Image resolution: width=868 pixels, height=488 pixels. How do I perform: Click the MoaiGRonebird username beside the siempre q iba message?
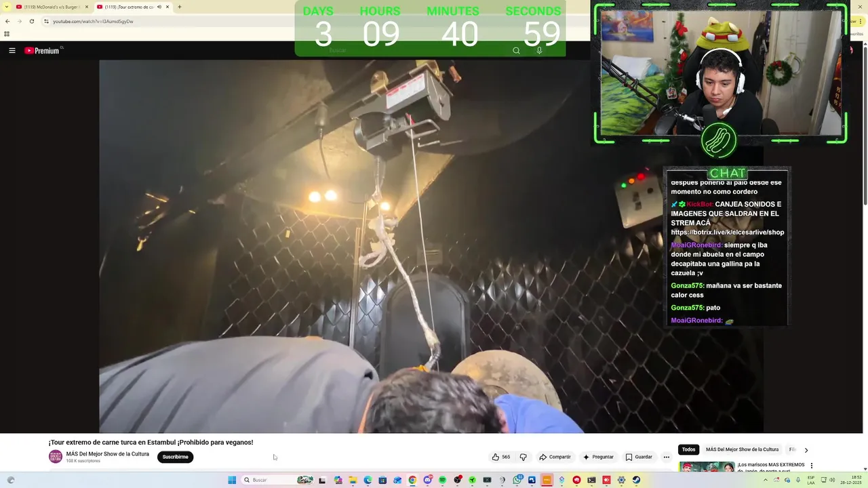(696, 245)
